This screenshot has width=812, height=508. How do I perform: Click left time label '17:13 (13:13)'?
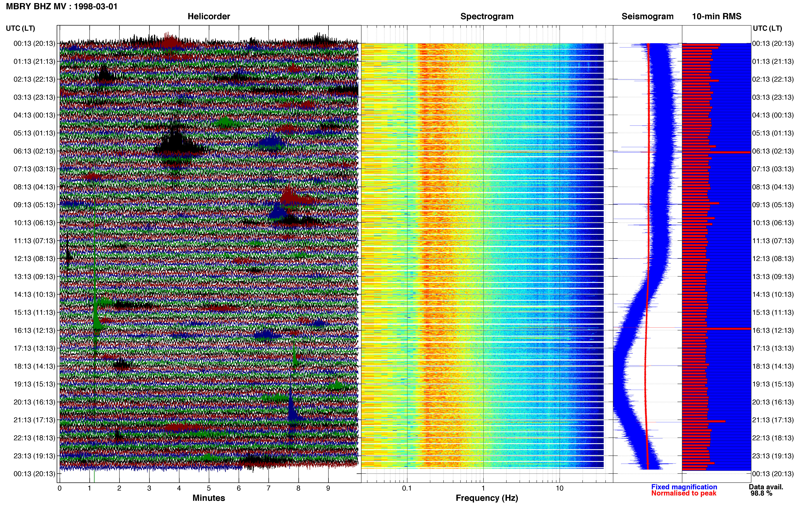tap(34, 348)
